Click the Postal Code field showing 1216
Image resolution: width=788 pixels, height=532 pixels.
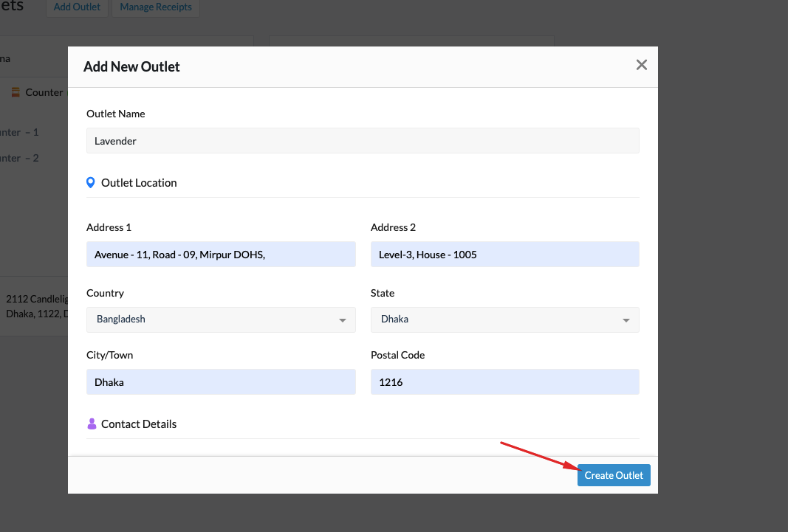[504, 381]
